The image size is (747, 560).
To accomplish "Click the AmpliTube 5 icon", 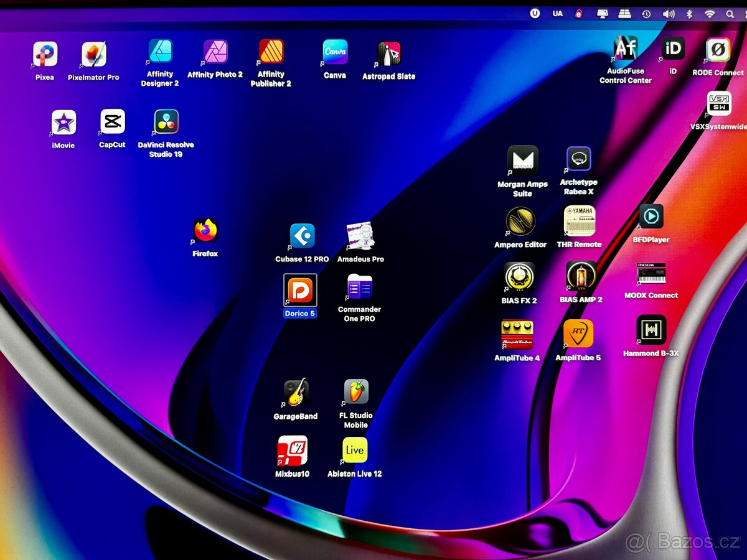I will click(578, 334).
